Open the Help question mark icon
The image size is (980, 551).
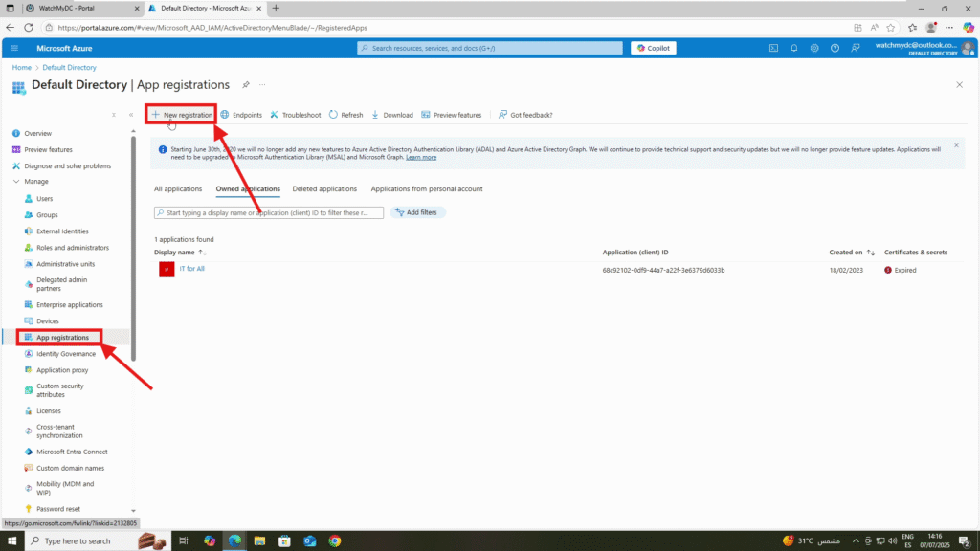pyautogui.click(x=835, y=48)
